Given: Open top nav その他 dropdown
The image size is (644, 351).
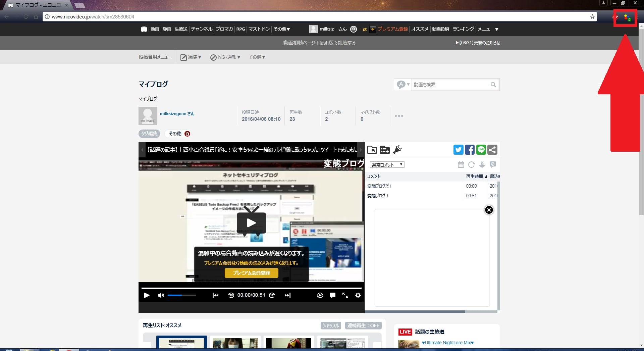Looking at the screenshot, I should click(282, 29).
